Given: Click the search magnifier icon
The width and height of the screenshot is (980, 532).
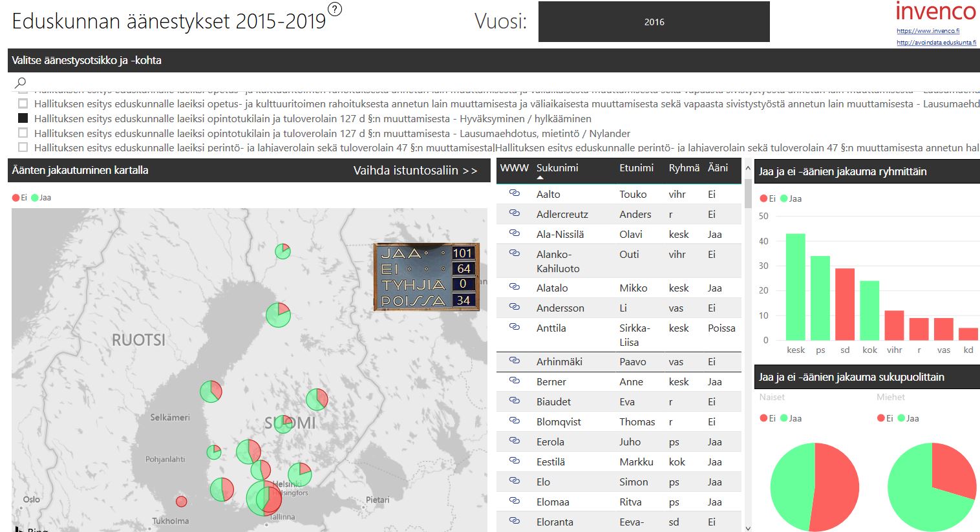Looking at the screenshot, I should coord(21,82).
